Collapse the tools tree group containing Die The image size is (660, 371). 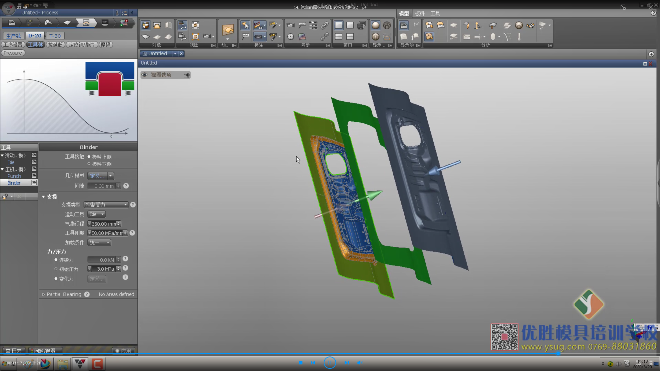click(x=2, y=155)
